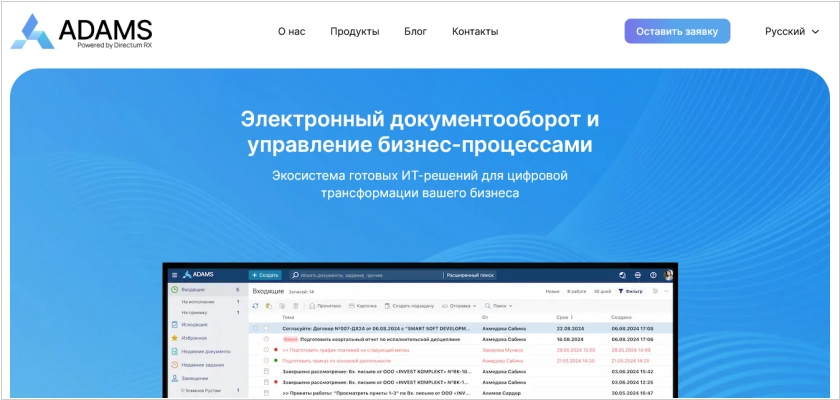Click the ADAMS logo in the header
The width and height of the screenshot is (840, 400).
[81, 31]
